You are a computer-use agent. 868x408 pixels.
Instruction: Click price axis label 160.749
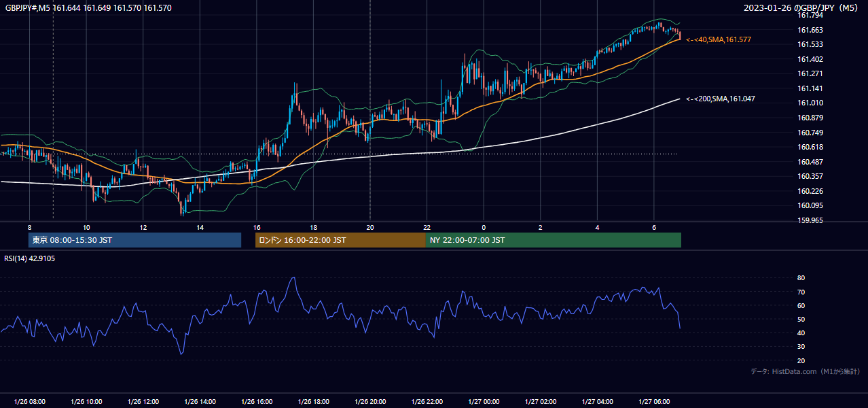coord(810,133)
